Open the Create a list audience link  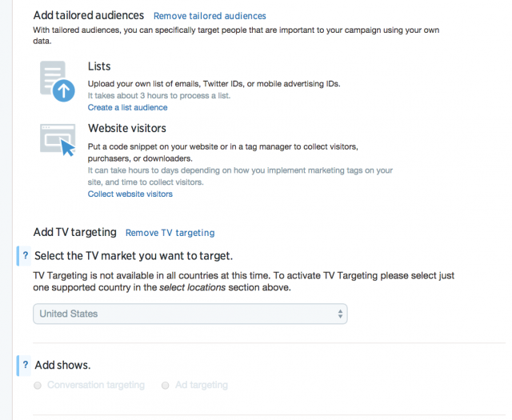point(127,107)
